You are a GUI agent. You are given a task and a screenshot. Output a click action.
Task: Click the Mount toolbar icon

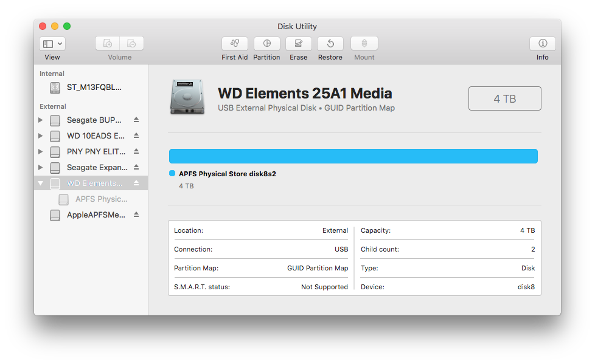364,43
